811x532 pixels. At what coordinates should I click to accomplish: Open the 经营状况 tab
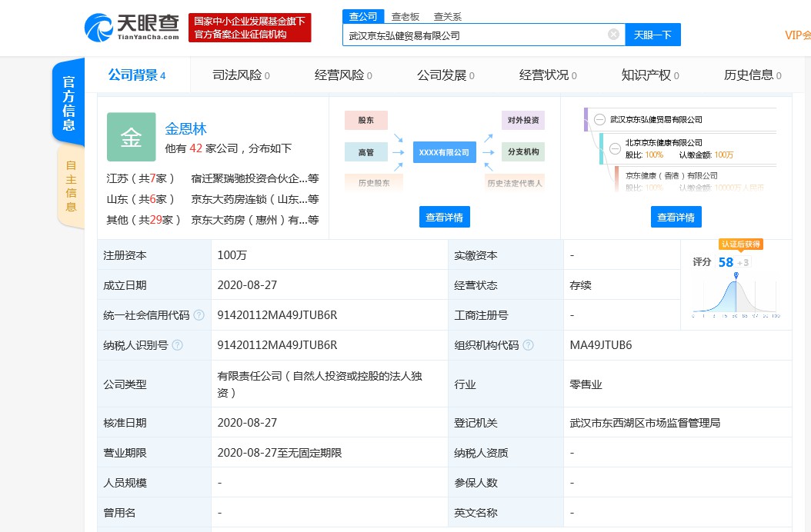[x=548, y=75]
